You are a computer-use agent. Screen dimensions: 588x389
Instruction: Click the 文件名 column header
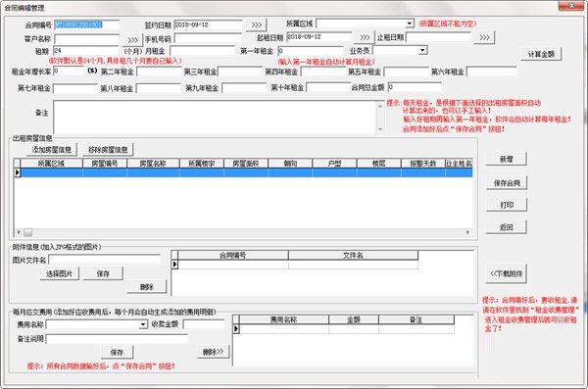tap(353, 255)
